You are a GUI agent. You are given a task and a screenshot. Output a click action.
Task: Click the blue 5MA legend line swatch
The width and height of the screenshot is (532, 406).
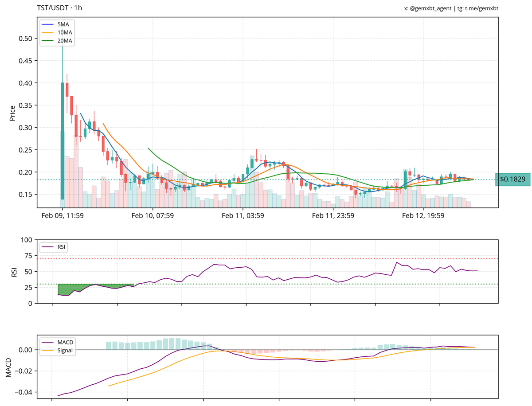point(48,24)
